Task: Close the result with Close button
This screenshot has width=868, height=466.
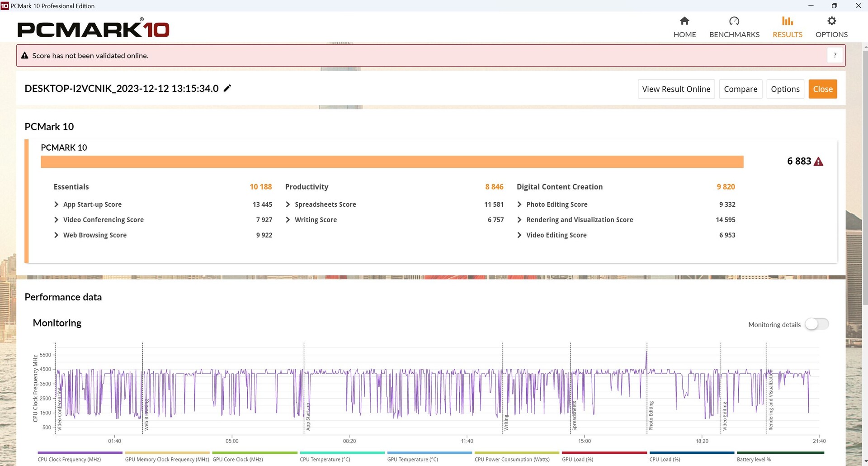Action: click(x=823, y=89)
